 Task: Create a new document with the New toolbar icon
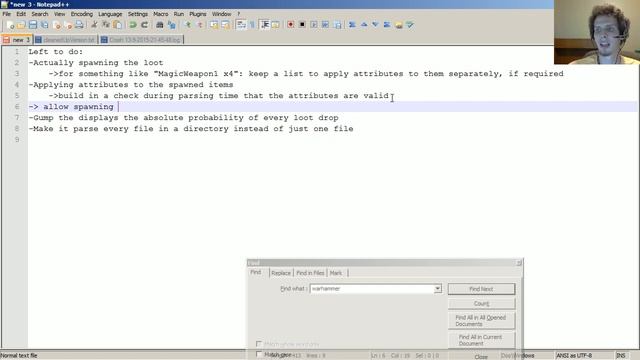[10, 25]
